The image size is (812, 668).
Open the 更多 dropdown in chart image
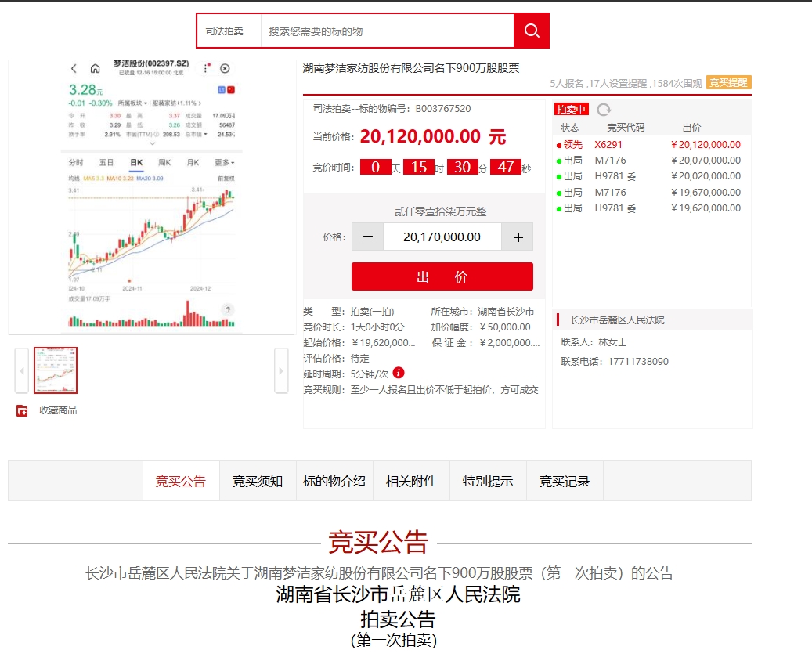point(224,163)
